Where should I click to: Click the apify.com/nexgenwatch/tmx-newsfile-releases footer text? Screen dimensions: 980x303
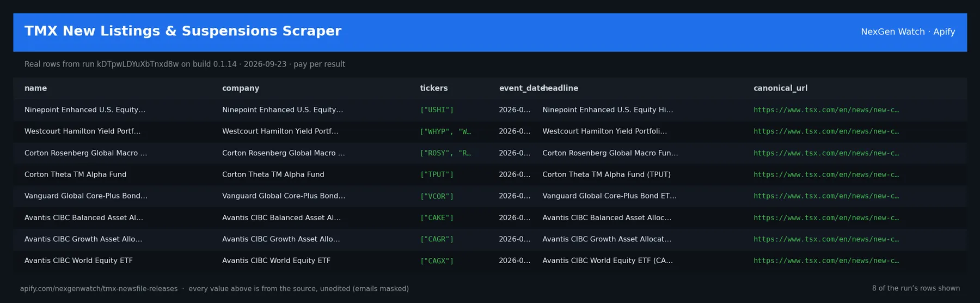click(99, 289)
